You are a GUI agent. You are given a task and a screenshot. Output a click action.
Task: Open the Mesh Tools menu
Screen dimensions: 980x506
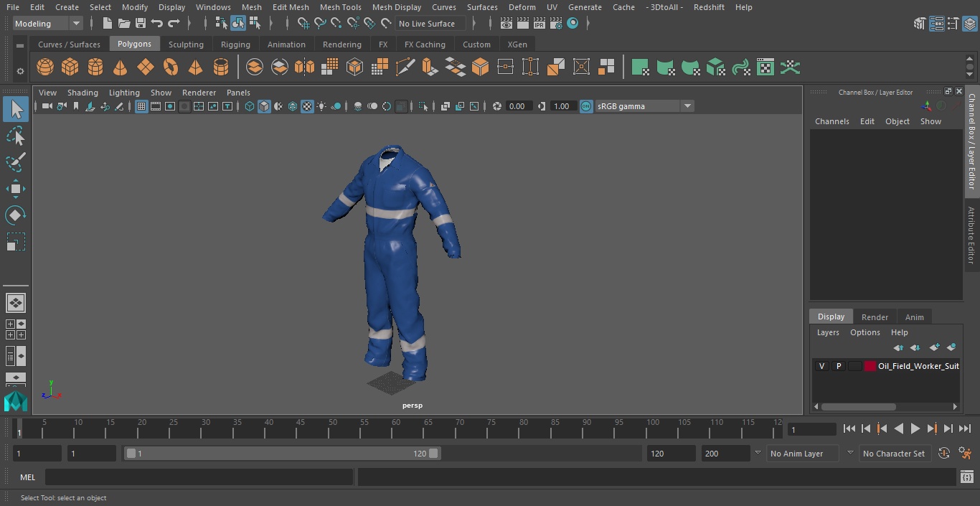(340, 7)
